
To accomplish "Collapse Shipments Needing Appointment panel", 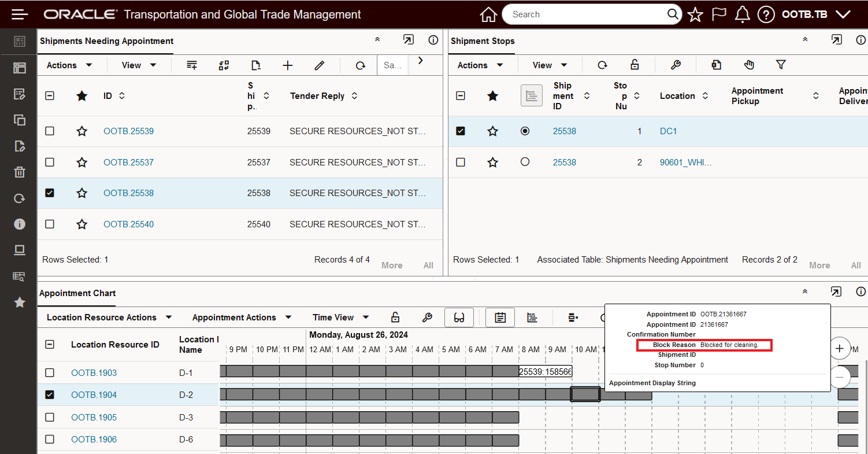I will [x=377, y=40].
